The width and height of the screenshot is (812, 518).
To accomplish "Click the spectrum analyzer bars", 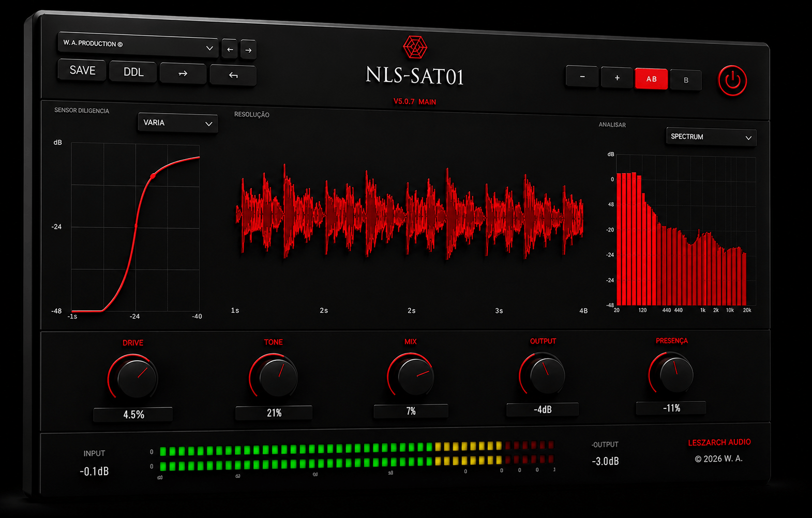I will coord(682,238).
